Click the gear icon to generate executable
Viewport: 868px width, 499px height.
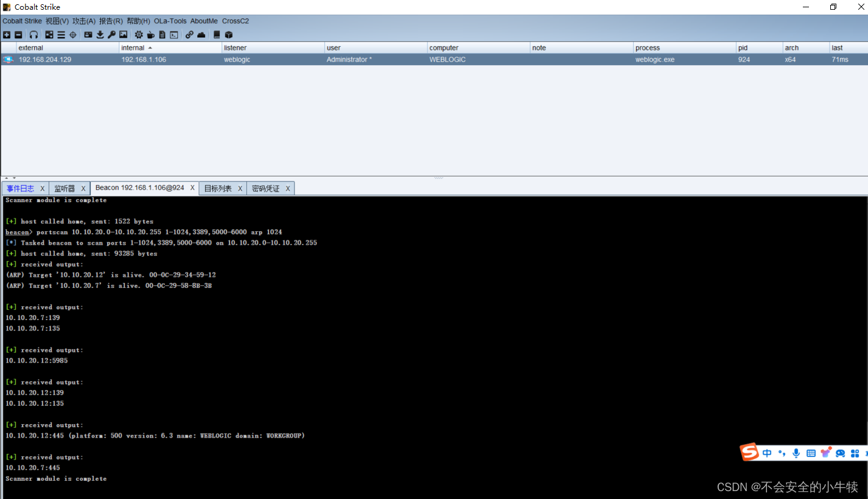tap(139, 35)
